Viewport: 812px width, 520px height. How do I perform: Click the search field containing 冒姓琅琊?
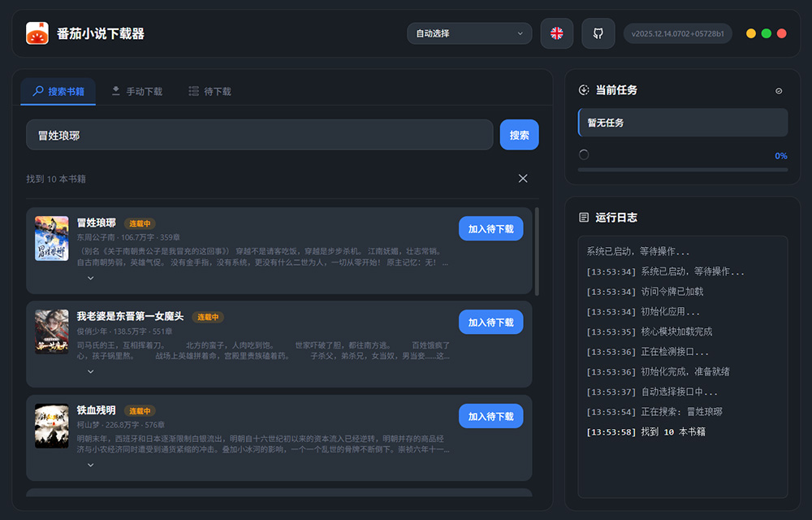click(x=260, y=135)
